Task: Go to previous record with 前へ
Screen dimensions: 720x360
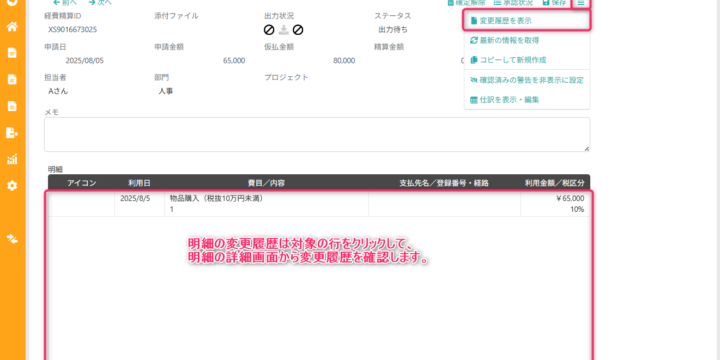Action: coord(65,2)
